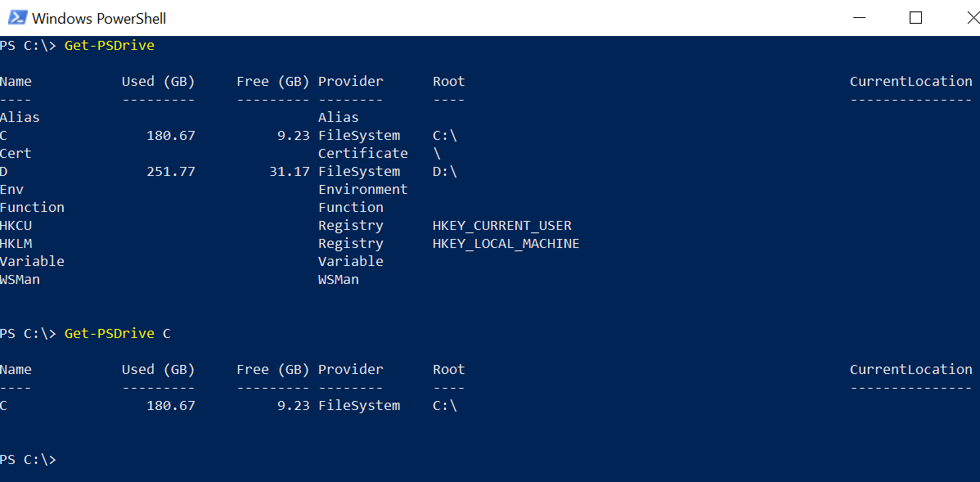
Task: Minimize the PowerShell window
Action: pyautogui.click(x=860, y=17)
